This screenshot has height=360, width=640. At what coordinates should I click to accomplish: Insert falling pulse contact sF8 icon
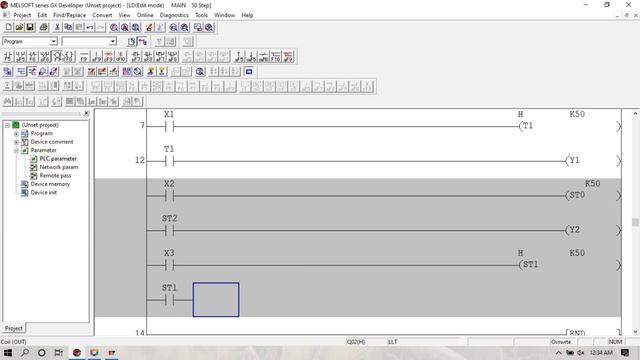148,56
